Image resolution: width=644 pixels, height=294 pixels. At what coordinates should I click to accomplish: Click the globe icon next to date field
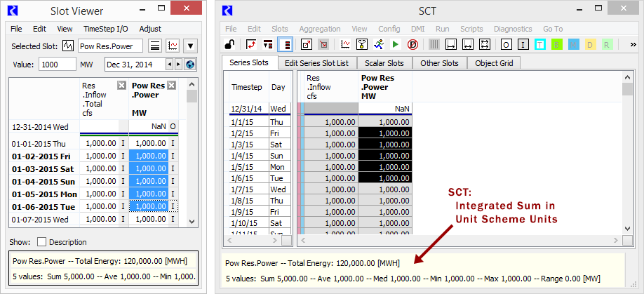click(189, 65)
